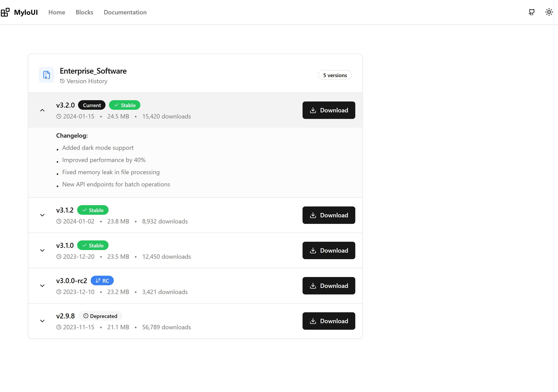Click the v2.9.8 version label

click(65, 316)
